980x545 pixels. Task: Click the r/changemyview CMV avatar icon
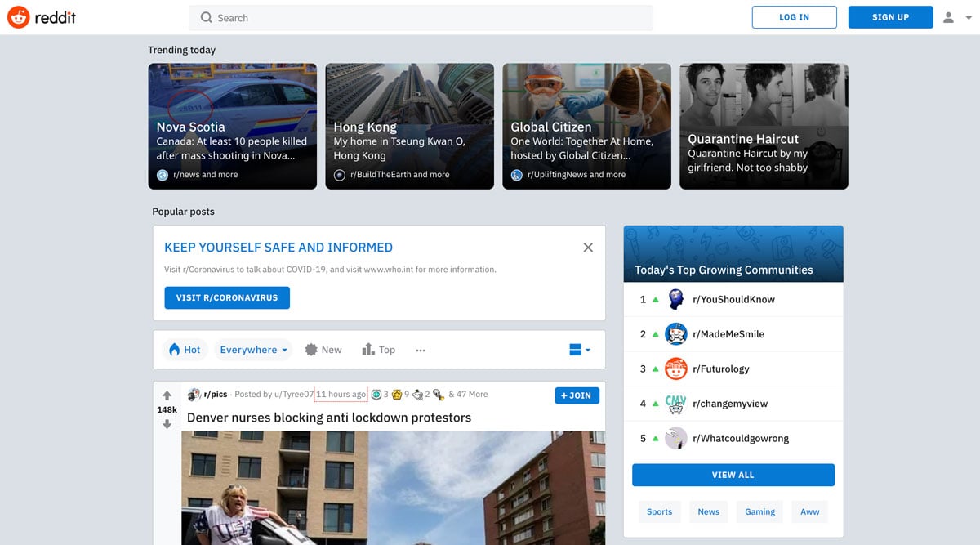(676, 404)
